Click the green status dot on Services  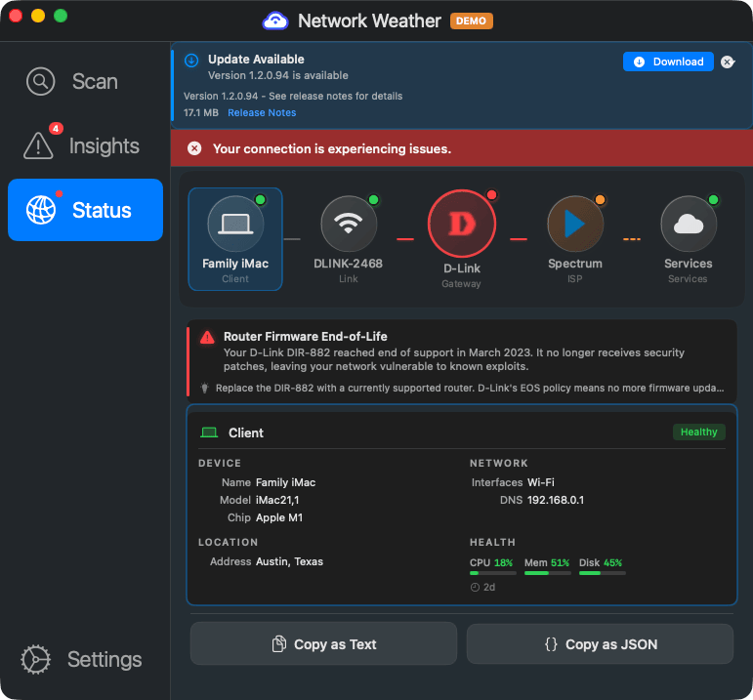(713, 200)
